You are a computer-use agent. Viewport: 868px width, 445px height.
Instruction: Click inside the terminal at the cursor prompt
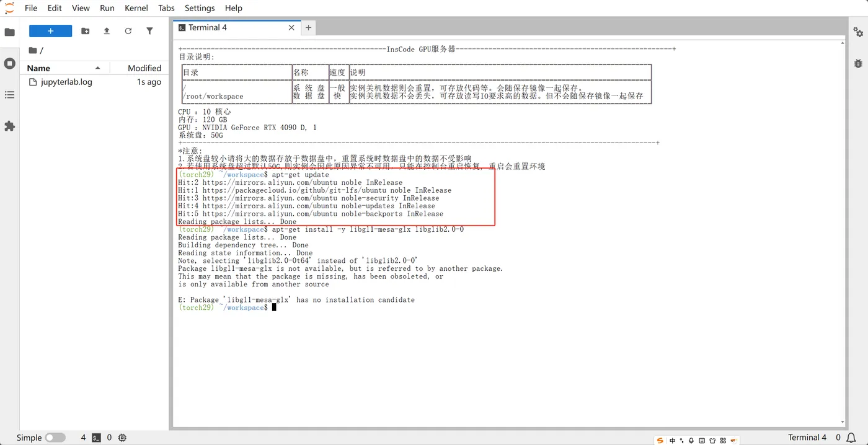pyautogui.click(x=273, y=307)
